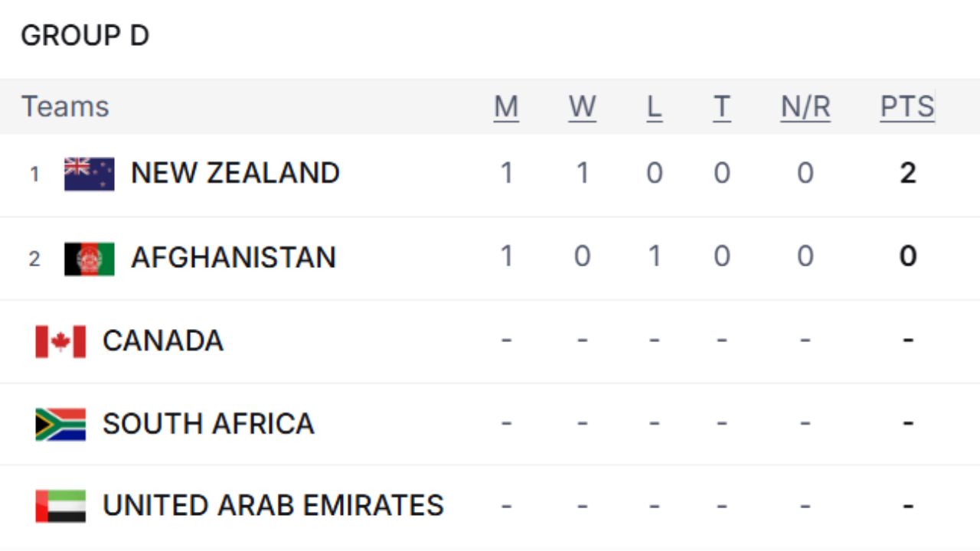This screenshot has height=551, width=980.
Task: Click New Zealand's points total of 2
Action: click(x=907, y=172)
